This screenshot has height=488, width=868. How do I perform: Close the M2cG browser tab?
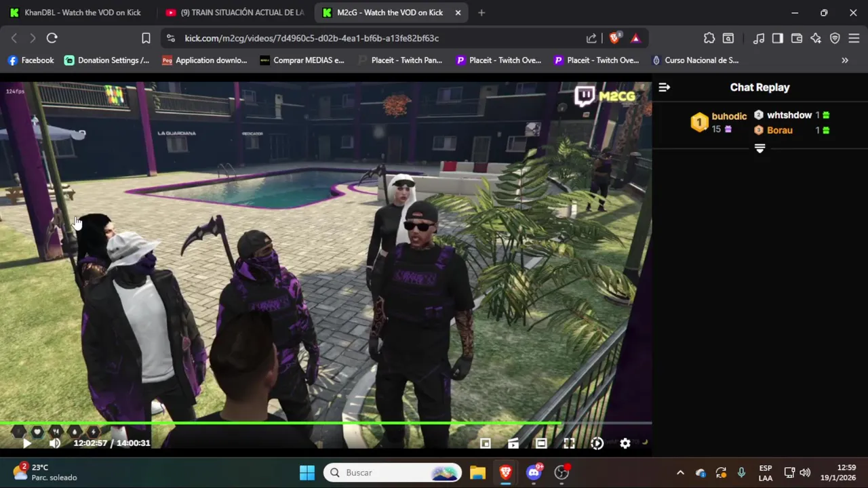458,12
